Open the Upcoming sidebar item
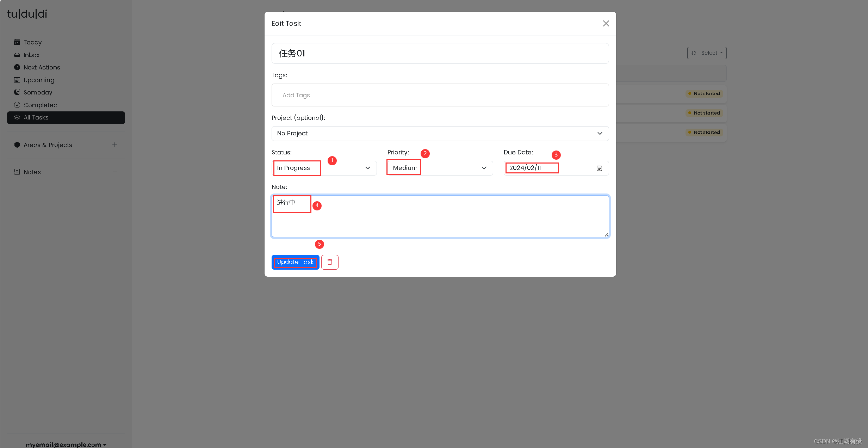The height and width of the screenshot is (448, 868). (x=39, y=80)
